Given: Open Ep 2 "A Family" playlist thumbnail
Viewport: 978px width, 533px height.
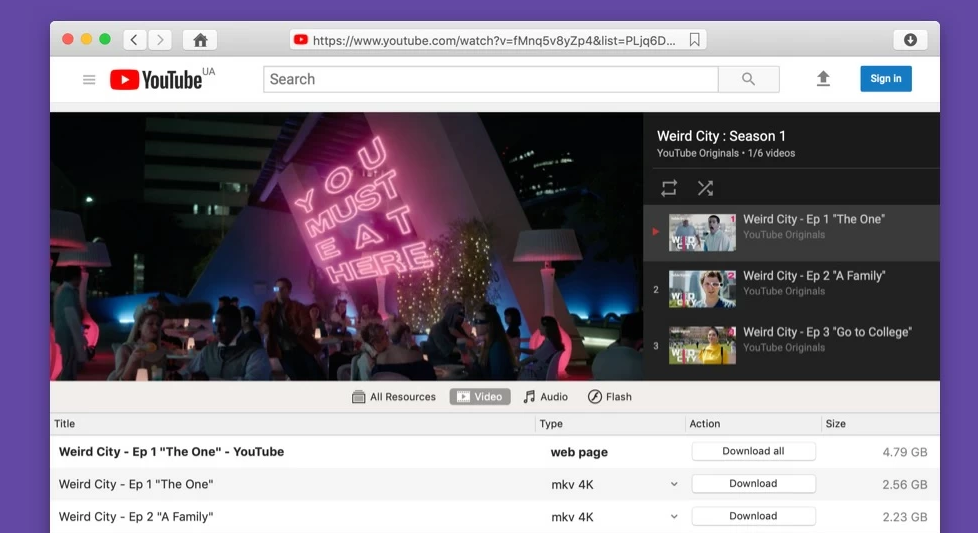Looking at the screenshot, I should pos(702,289).
